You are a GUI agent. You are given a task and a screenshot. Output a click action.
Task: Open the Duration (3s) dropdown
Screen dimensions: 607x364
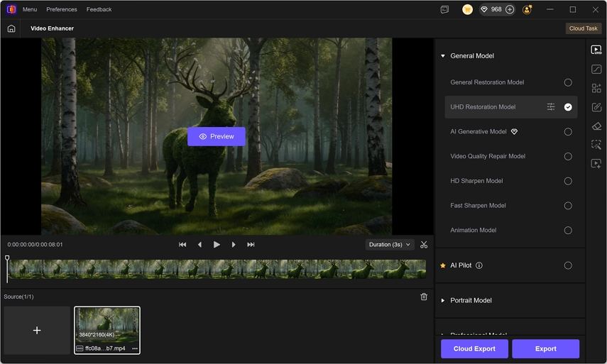pos(390,245)
